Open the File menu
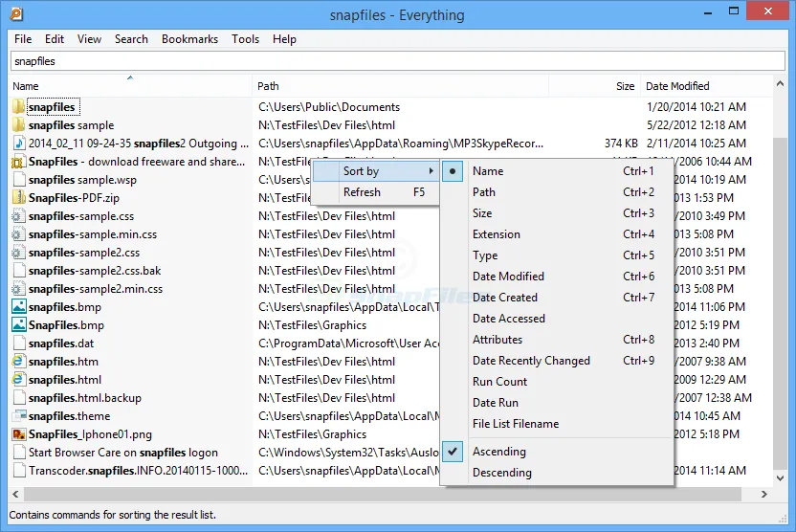The image size is (796, 532). pos(23,39)
